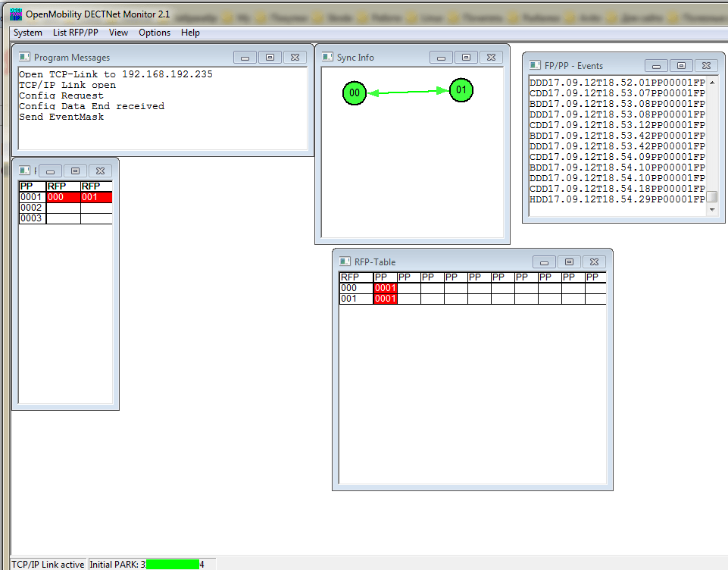The height and width of the screenshot is (570, 728).
Task: Select event line with timestamp 18.54.29
Action: [x=617, y=199]
